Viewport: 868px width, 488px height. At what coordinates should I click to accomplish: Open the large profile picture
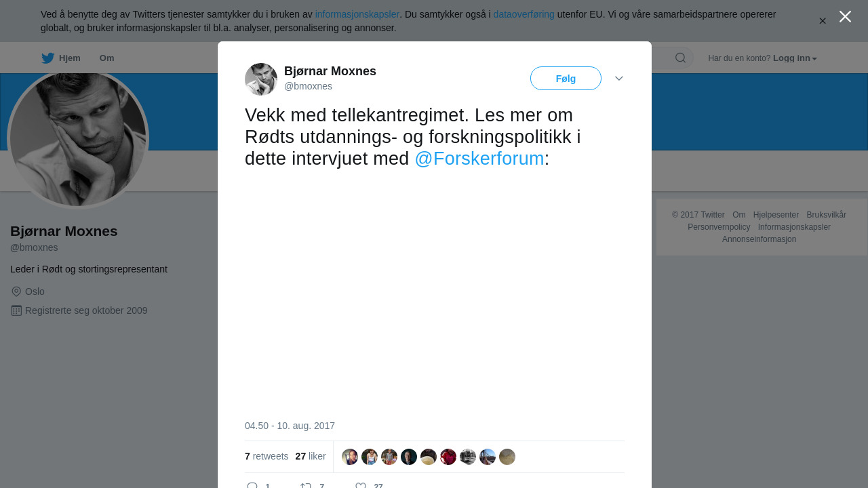[78, 138]
